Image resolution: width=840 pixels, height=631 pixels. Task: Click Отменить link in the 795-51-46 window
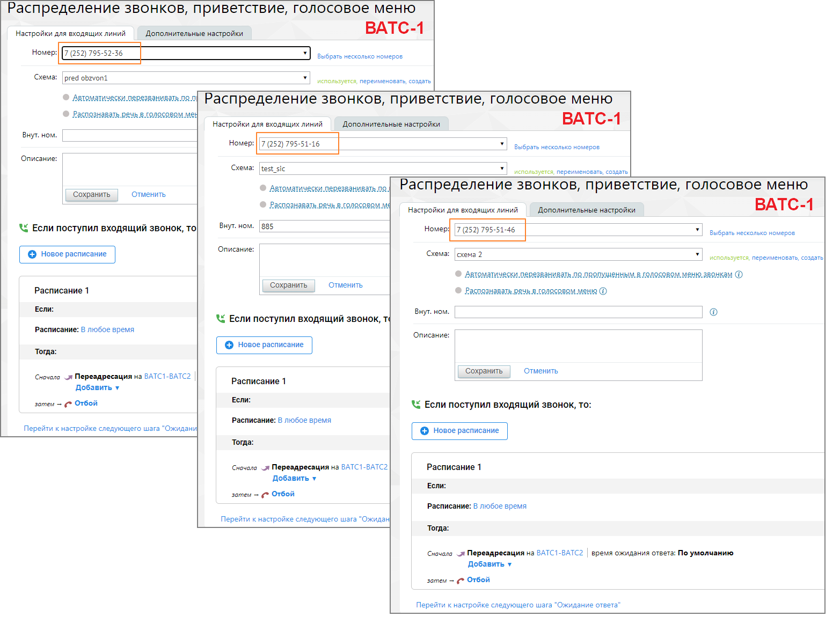pyautogui.click(x=541, y=371)
